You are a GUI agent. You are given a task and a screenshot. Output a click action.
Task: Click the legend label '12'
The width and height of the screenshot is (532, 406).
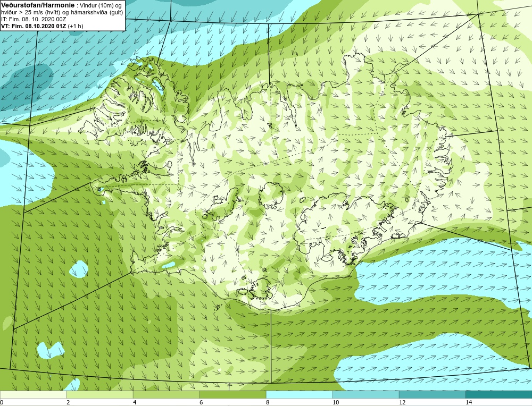402,402
